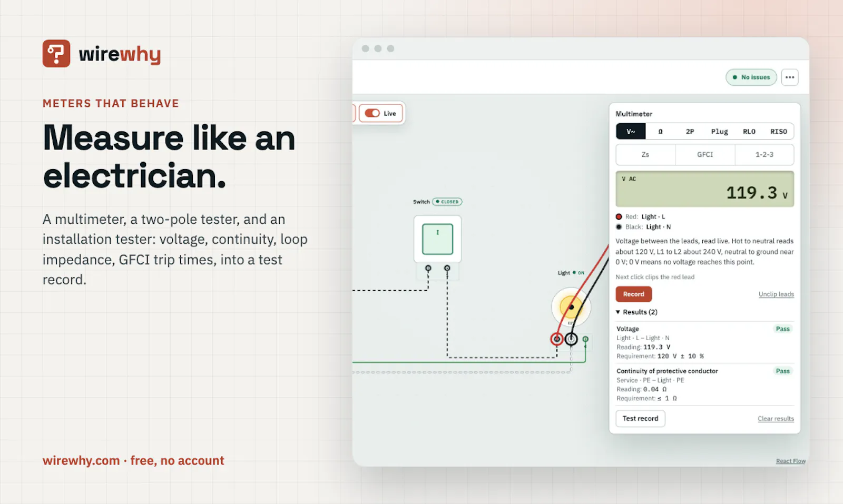Image resolution: width=843 pixels, height=504 pixels.
Task: Click Continuity of protective conductor result title
Action: click(667, 371)
